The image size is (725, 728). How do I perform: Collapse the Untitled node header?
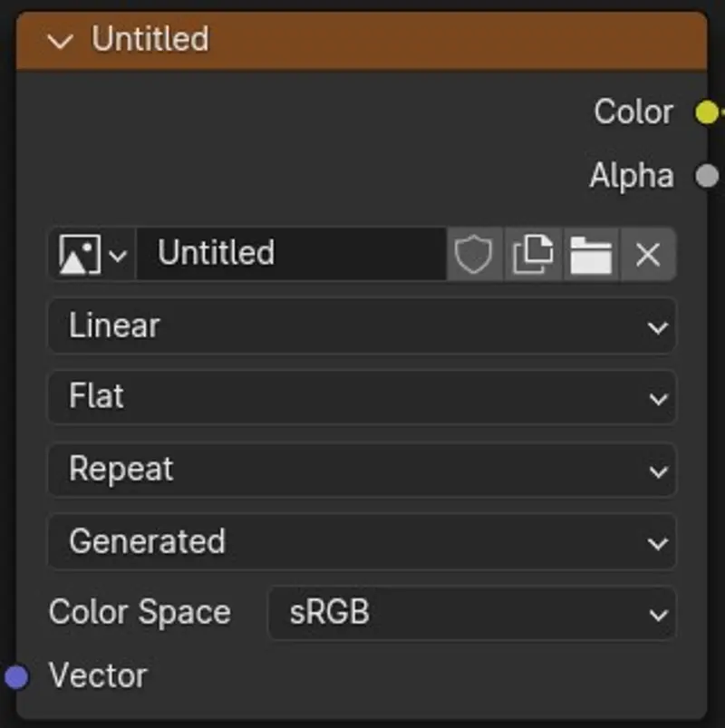(x=61, y=40)
